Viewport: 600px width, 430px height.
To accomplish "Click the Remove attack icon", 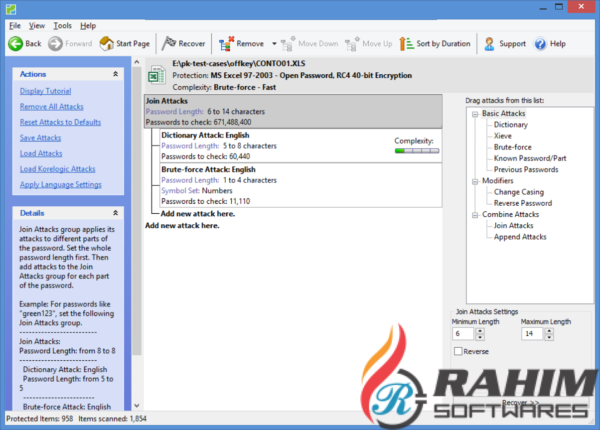I will click(x=226, y=44).
